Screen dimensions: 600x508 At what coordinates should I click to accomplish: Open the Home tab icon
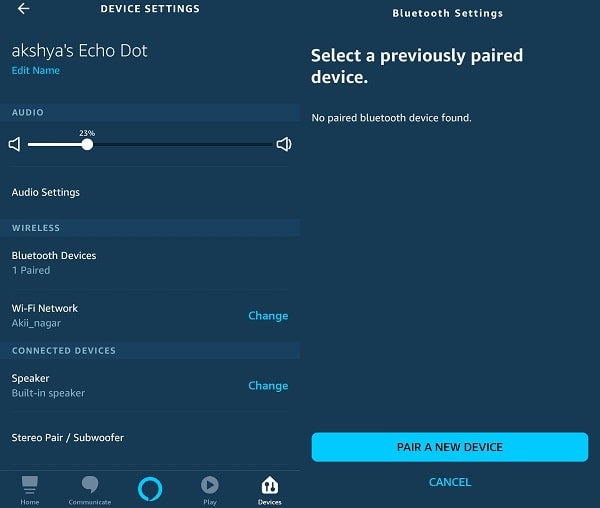point(29,485)
